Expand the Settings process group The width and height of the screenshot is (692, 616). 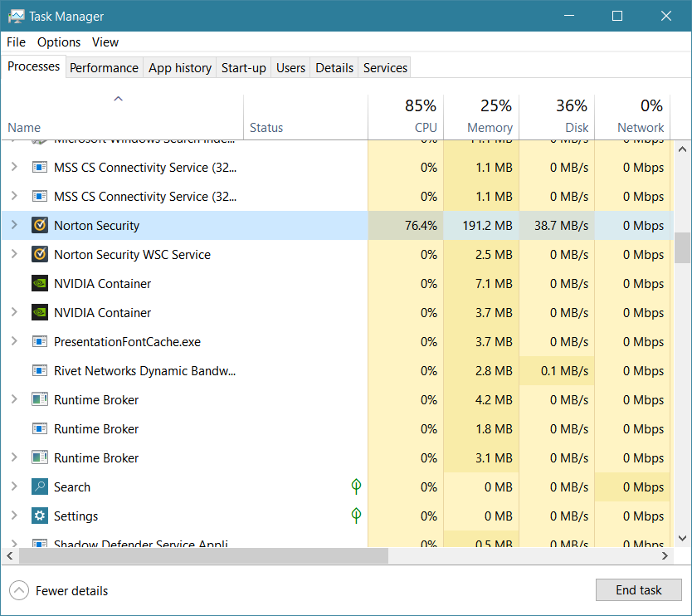(x=13, y=516)
